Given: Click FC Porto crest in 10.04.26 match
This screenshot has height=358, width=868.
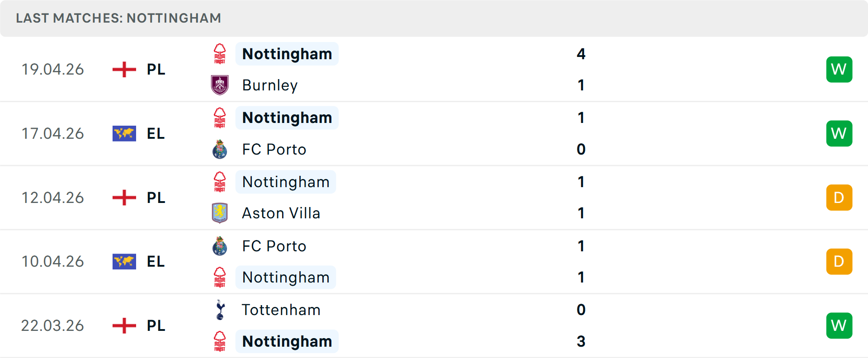Looking at the screenshot, I should [220, 246].
